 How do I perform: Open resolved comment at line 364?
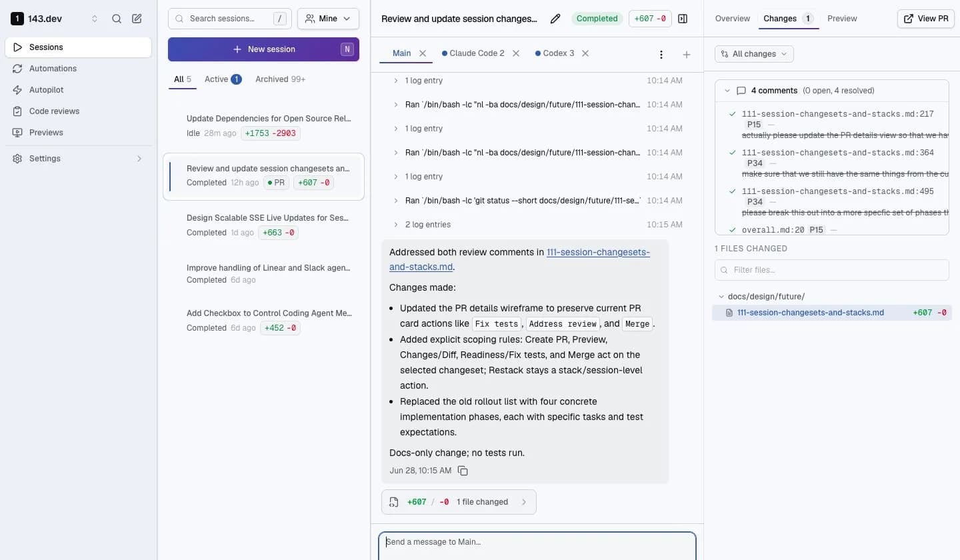[x=837, y=163]
